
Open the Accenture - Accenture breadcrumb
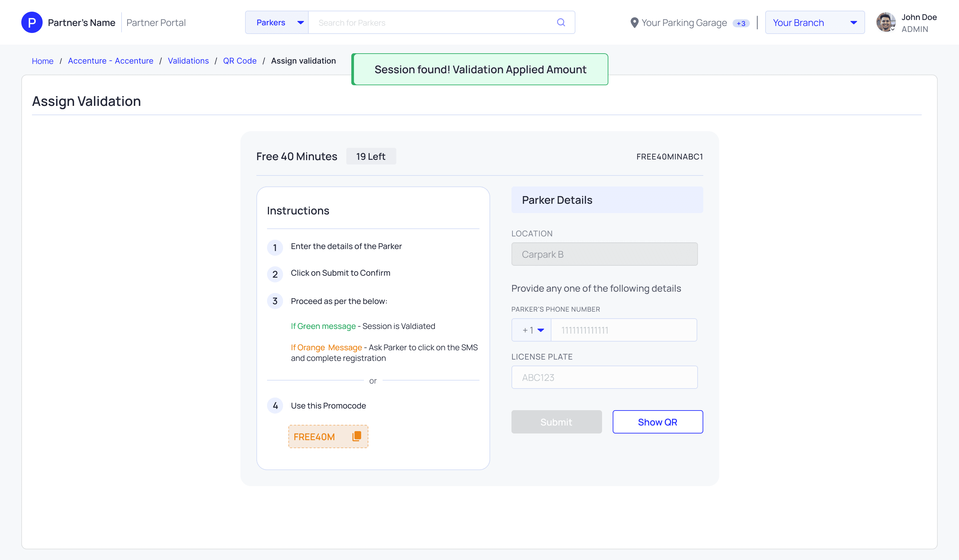110,61
